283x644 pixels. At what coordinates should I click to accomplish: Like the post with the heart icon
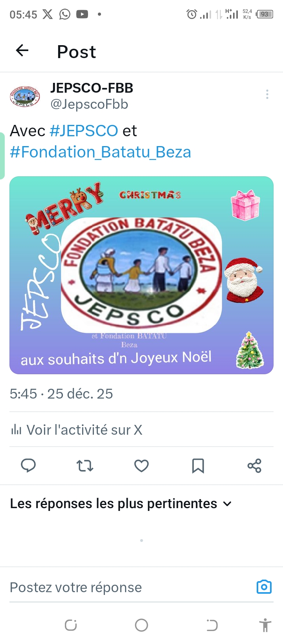point(141,466)
